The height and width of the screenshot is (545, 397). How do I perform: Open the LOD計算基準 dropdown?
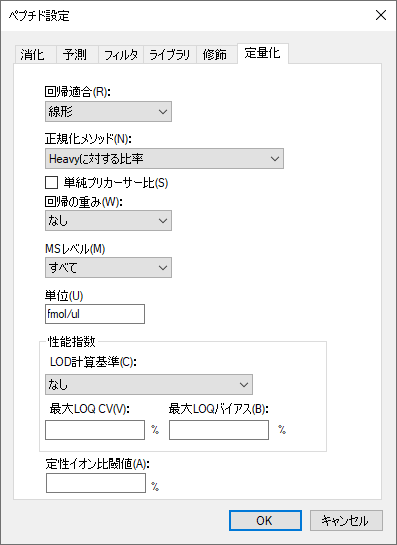(149, 384)
